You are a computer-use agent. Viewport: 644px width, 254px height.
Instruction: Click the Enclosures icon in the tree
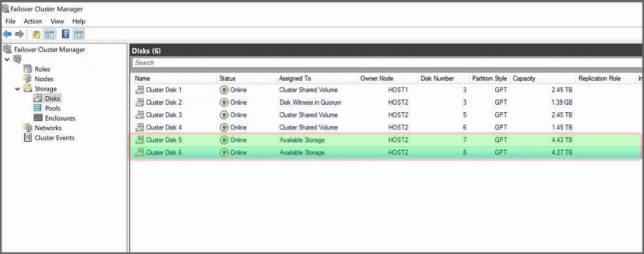coord(38,118)
